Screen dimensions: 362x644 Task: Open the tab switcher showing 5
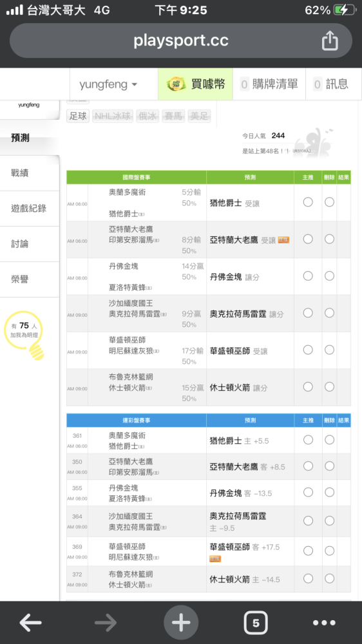tap(256, 623)
